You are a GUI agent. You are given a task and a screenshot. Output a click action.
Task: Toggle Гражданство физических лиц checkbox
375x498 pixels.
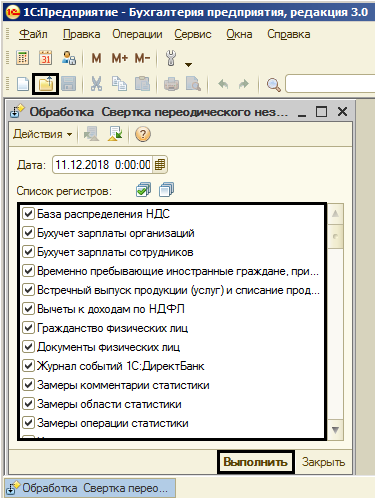coord(28,328)
